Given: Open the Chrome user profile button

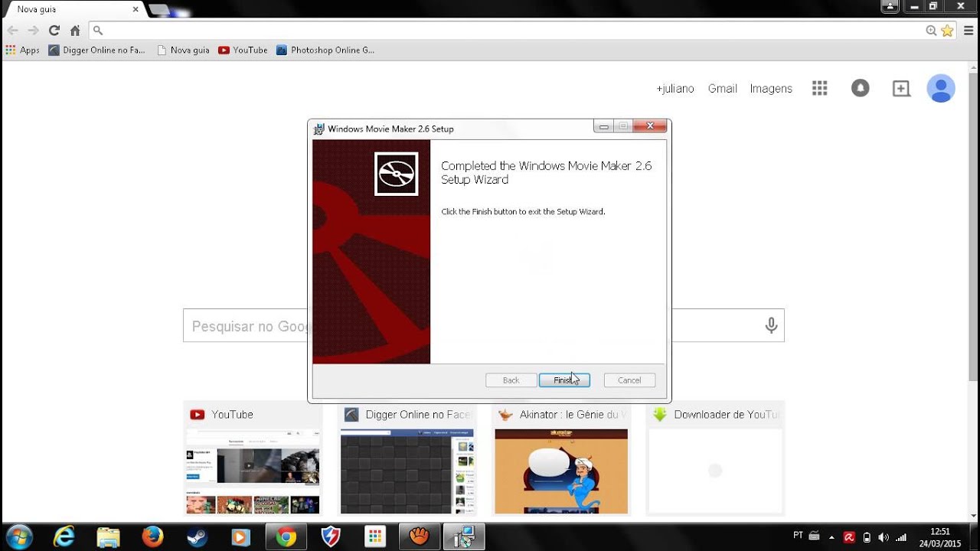Looking at the screenshot, I should click(890, 6).
